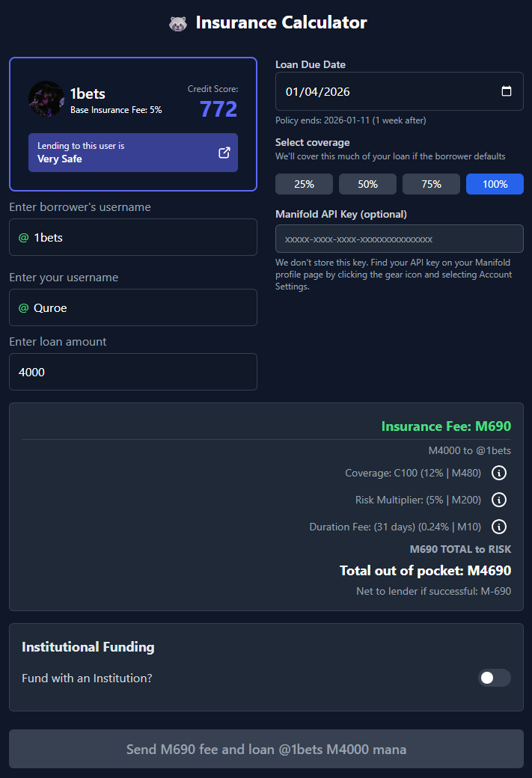This screenshot has width=532, height=778.
Task: Show info for Coverage C100 line
Action: (499, 473)
